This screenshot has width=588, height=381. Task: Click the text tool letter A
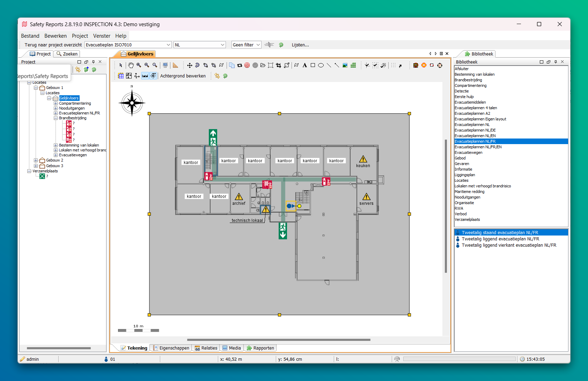304,65
